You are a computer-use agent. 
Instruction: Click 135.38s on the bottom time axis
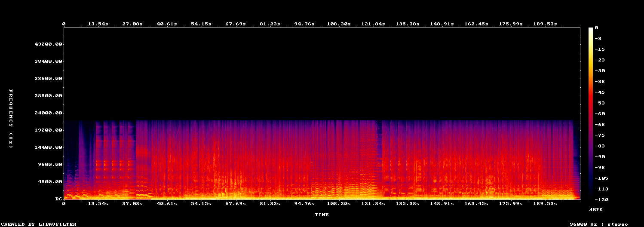click(x=408, y=203)
